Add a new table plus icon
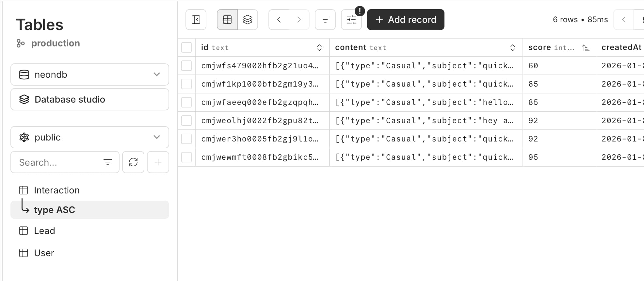The width and height of the screenshot is (644, 281). (158, 162)
